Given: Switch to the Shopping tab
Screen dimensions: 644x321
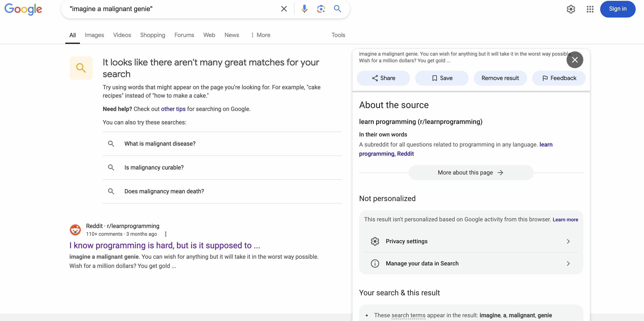Looking at the screenshot, I should [x=153, y=35].
